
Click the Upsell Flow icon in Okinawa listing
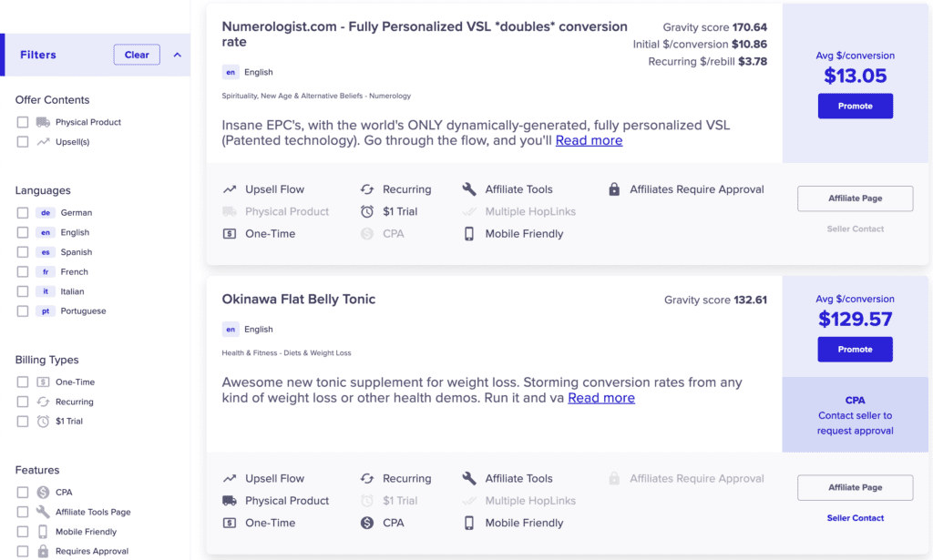230,478
